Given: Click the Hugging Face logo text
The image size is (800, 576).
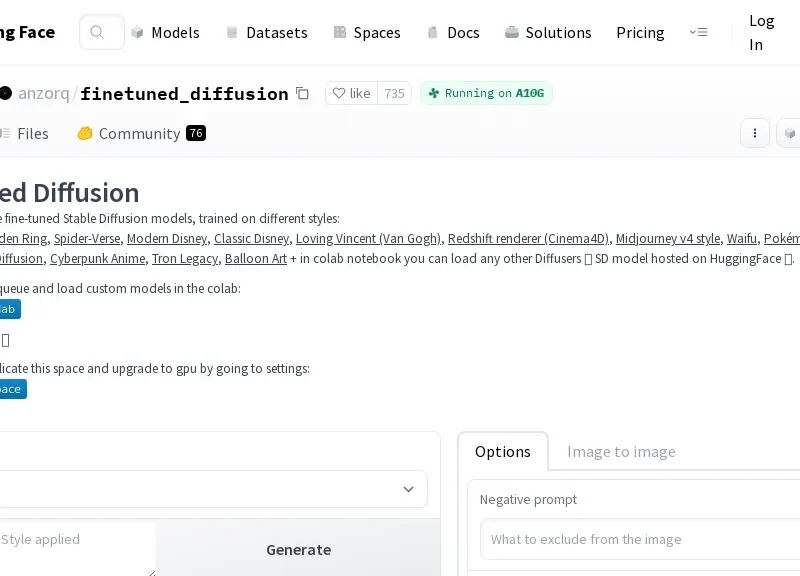Looking at the screenshot, I should pyautogui.click(x=28, y=32).
